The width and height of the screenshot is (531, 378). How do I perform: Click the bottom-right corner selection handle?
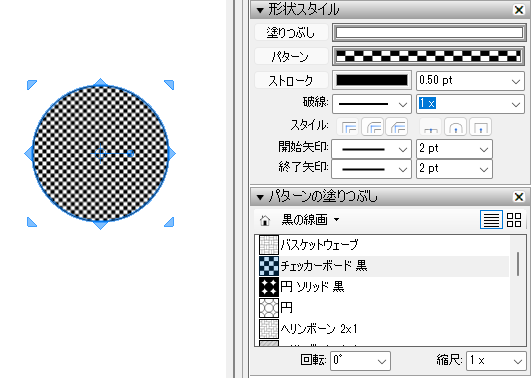tap(169, 222)
